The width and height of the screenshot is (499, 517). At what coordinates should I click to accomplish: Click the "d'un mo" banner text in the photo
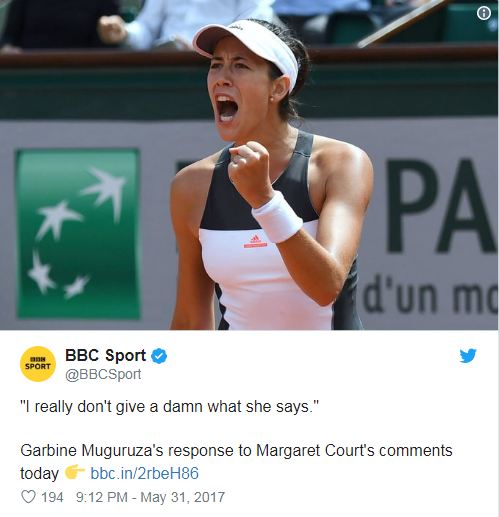click(430, 298)
